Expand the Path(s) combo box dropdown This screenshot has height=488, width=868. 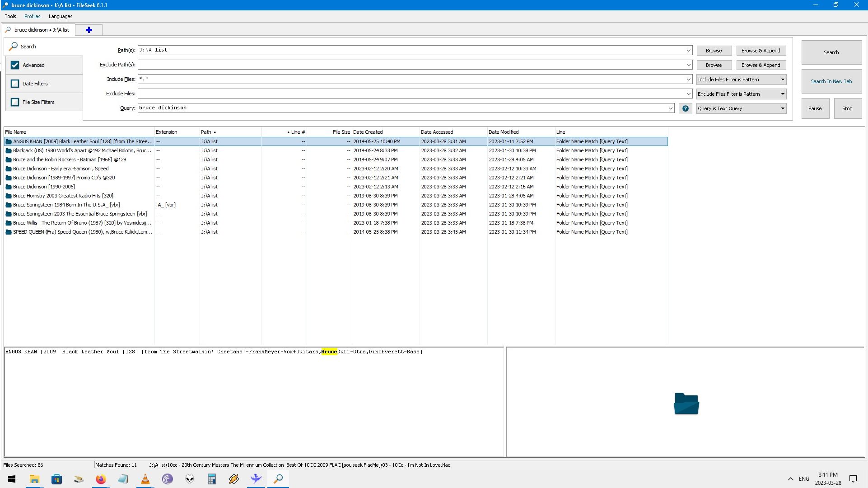tap(687, 50)
